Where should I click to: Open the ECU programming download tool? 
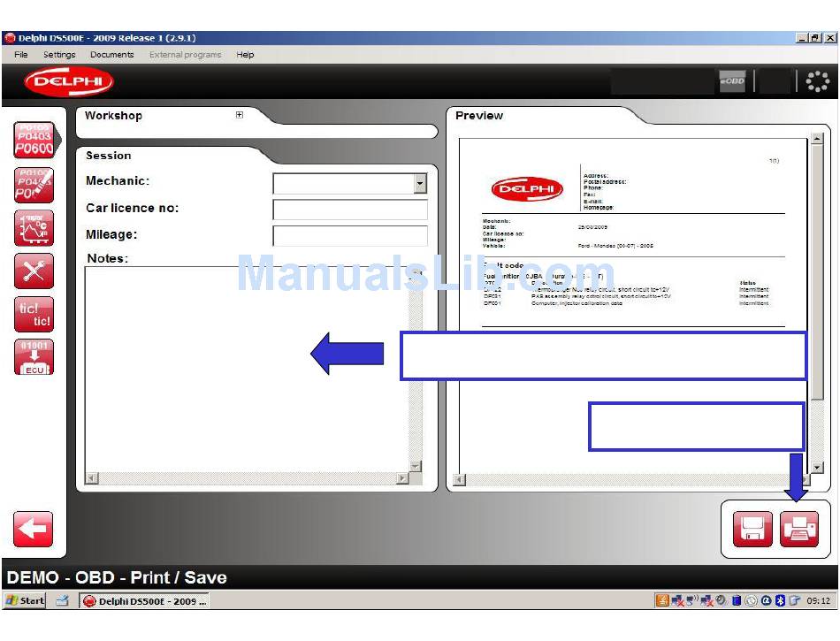pyautogui.click(x=34, y=356)
